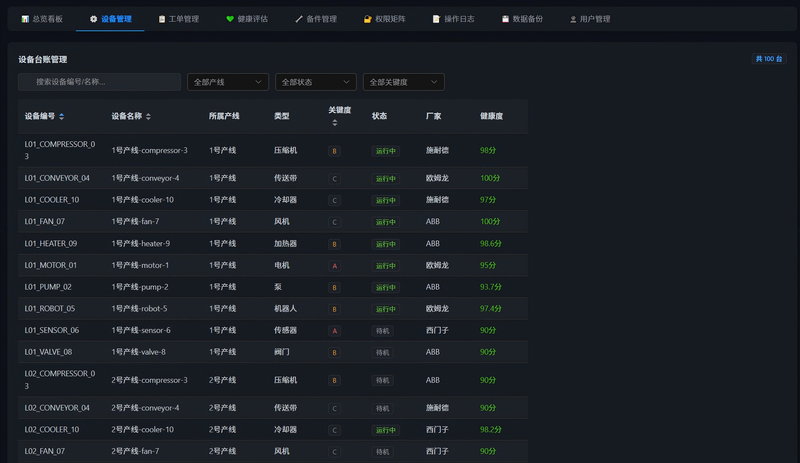Viewport: 800px width, 463px height.
Task: Click criticality C badge for L01_FAN_07
Action: (335, 222)
